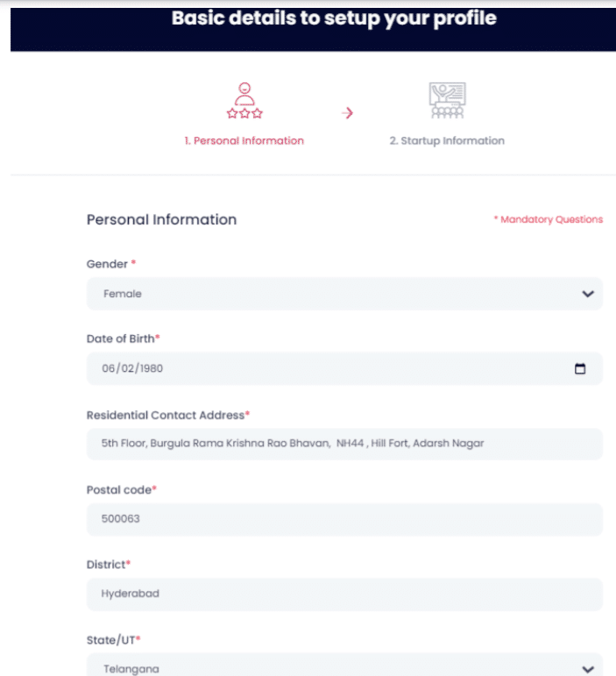616x676 pixels.
Task: Focus the Residential Contact Address field
Action: coord(344,444)
